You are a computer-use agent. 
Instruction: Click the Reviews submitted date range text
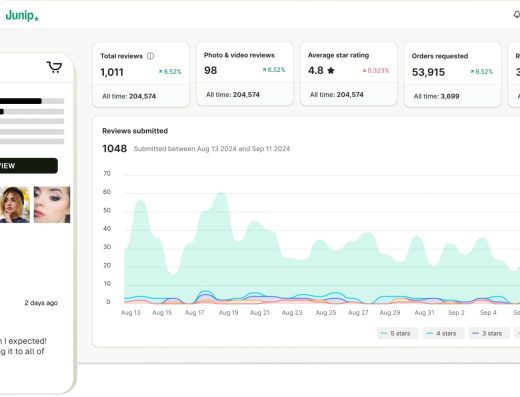tap(212, 149)
